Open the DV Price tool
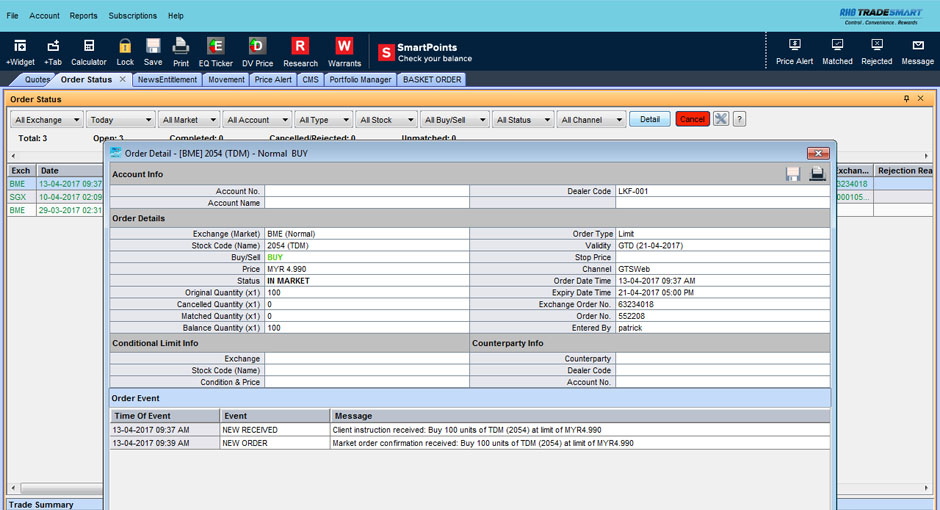 (x=257, y=52)
